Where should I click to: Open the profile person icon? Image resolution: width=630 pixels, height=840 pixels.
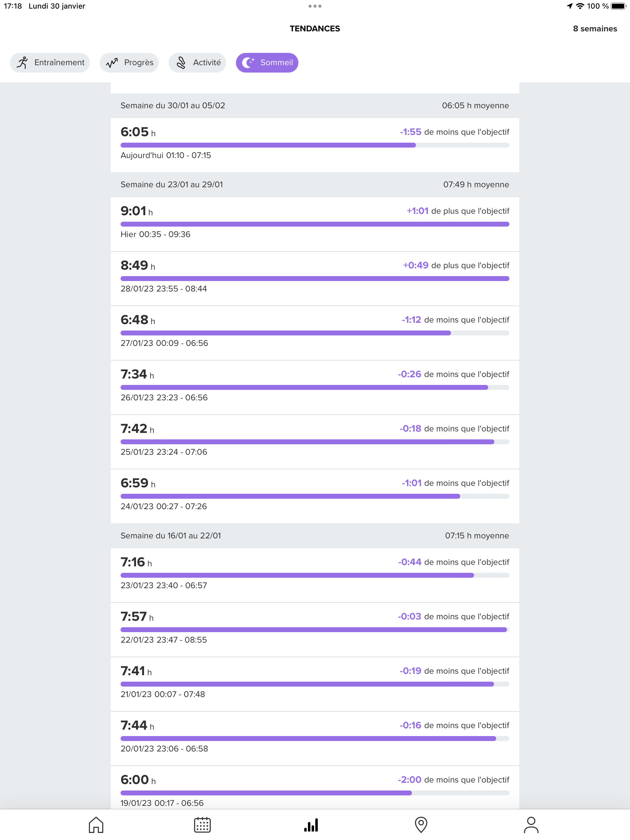click(x=531, y=825)
